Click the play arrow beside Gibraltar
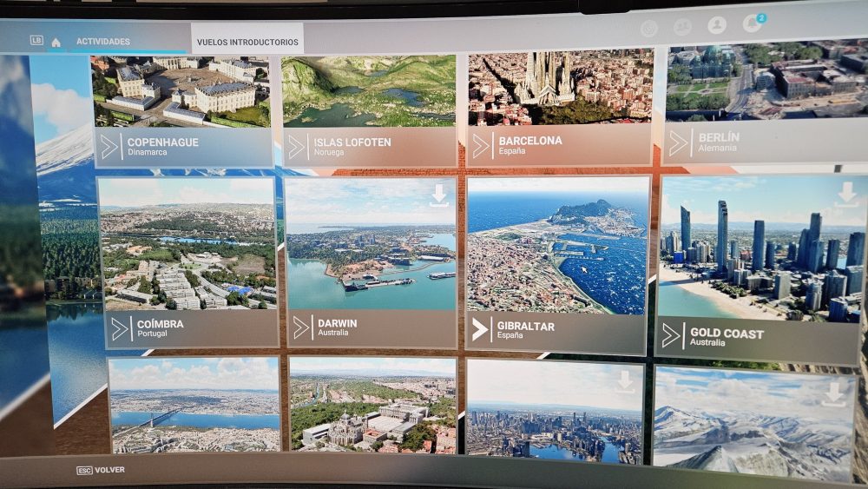This screenshot has width=868, height=489. 480,329
